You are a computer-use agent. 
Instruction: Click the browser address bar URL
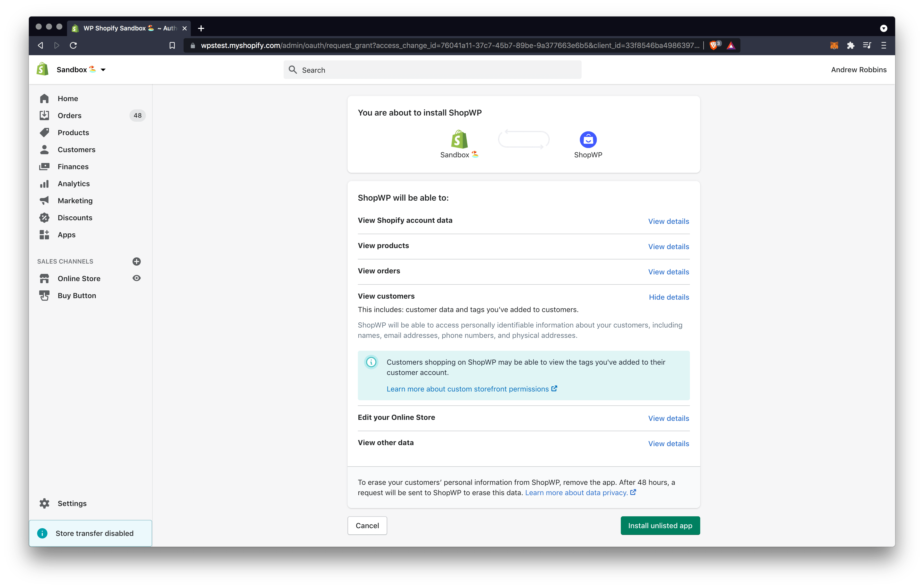click(x=450, y=45)
